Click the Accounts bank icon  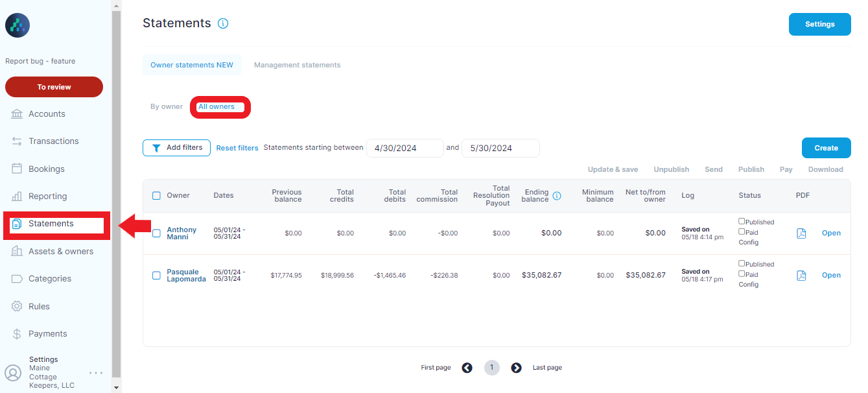(x=17, y=113)
